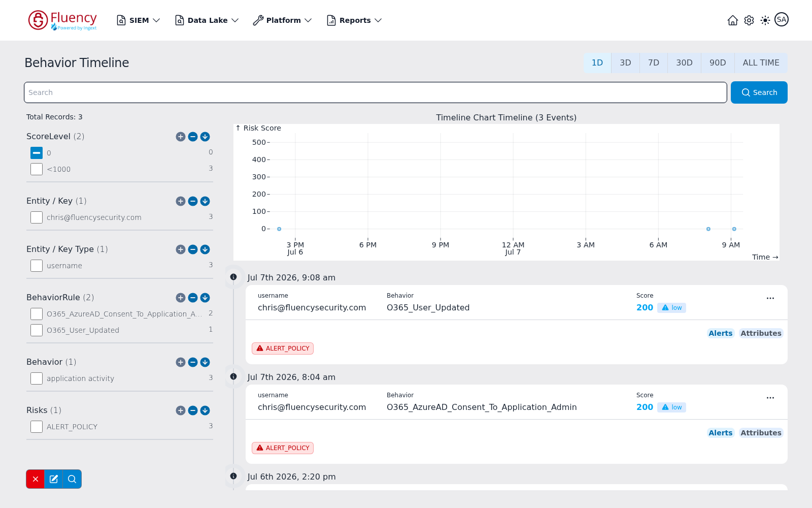Image resolution: width=812 pixels, height=508 pixels.
Task: Click the magnifier icon at bottom left
Action: 72,479
